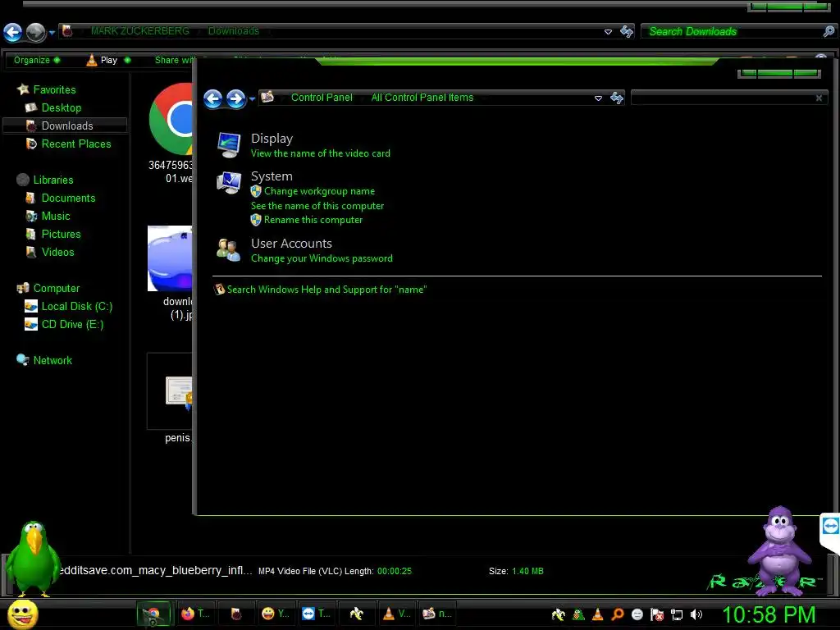Refresh the Downloads window address bar

[626, 31]
